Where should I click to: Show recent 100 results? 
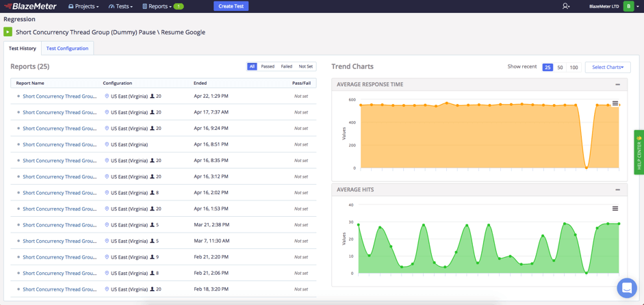click(574, 67)
